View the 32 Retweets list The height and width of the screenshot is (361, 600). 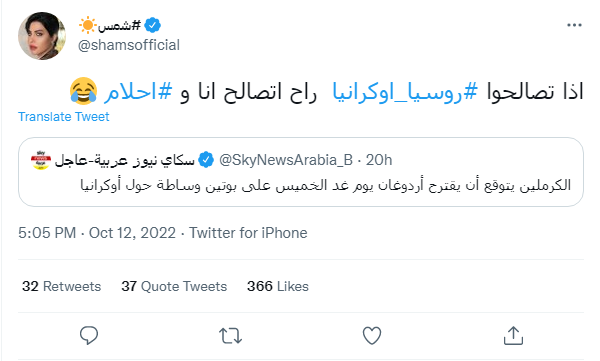(x=62, y=286)
